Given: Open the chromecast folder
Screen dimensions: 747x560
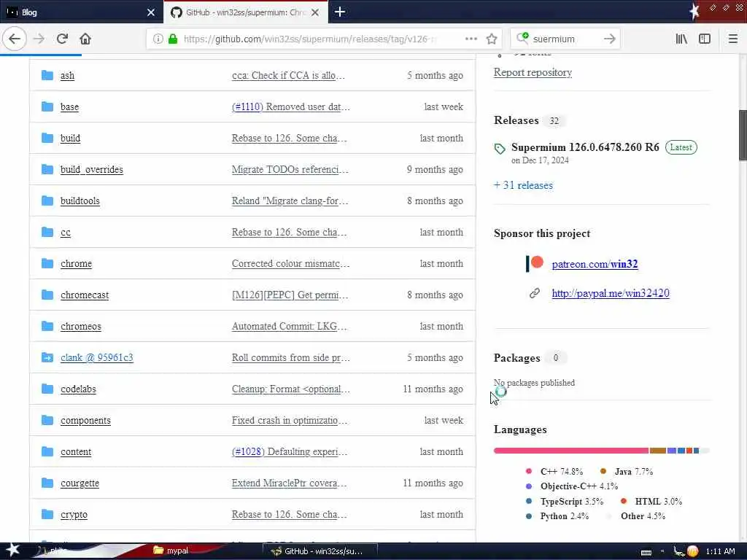Looking at the screenshot, I should point(85,295).
